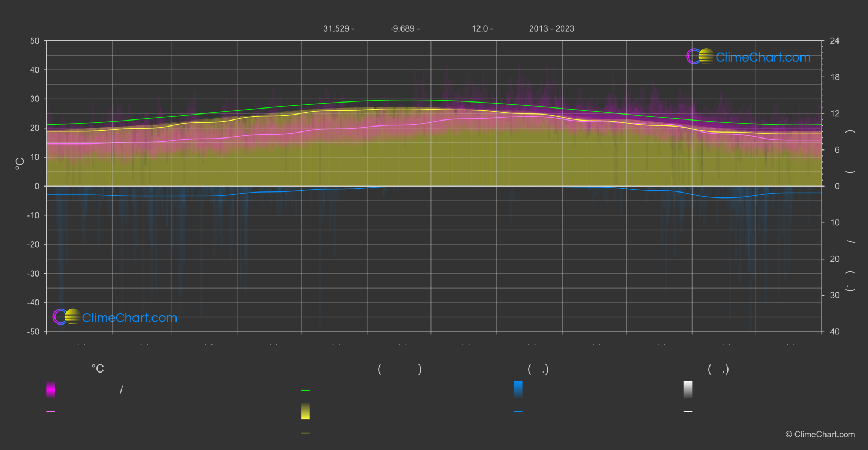The height and width of the screenshot is (450, 868).
Task: Click the ClimeChart logo icon at top right
Action: (x=700, y=56)
